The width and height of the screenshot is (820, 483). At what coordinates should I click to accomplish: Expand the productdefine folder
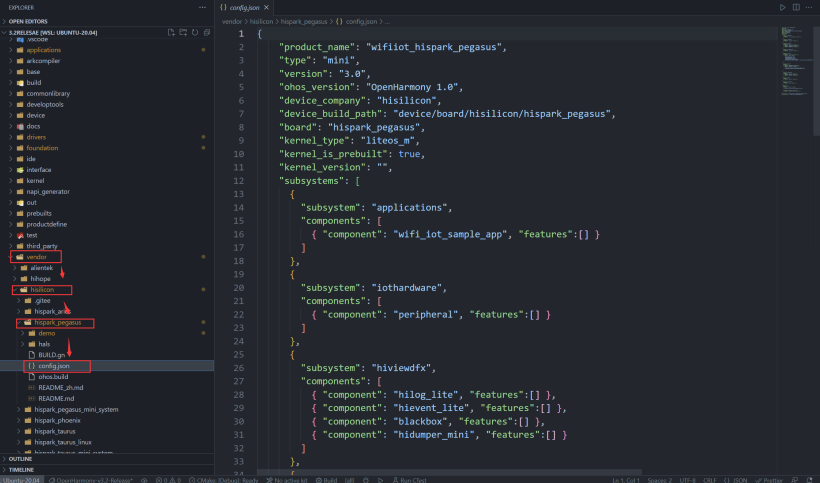click(47, 224)
